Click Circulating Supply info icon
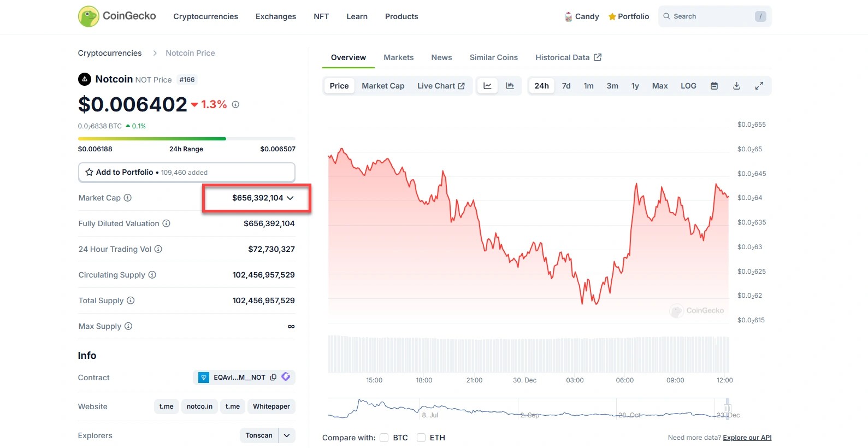 coord(152,275)
